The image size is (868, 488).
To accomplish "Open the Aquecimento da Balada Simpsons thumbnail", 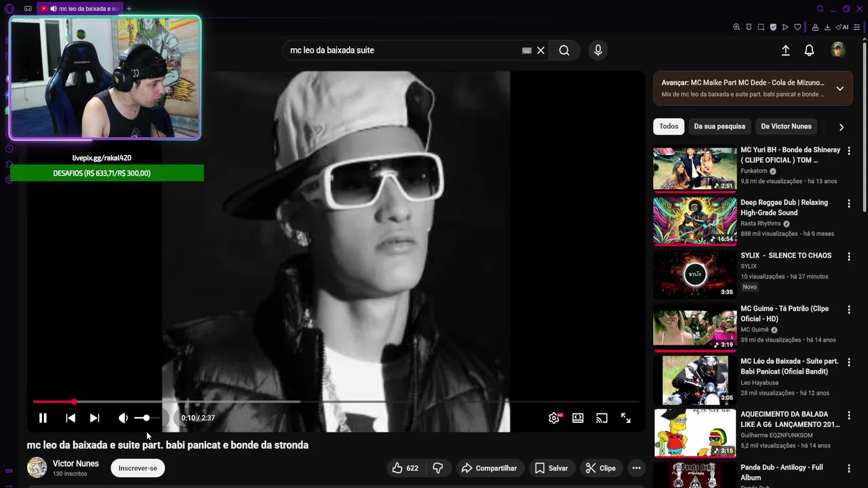I will [x=694, y=433].
